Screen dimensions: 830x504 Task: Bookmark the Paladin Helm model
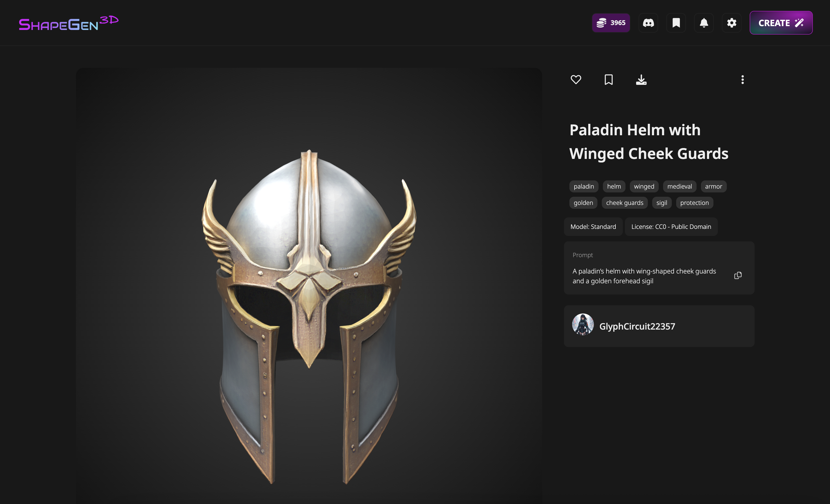(608, 80)
